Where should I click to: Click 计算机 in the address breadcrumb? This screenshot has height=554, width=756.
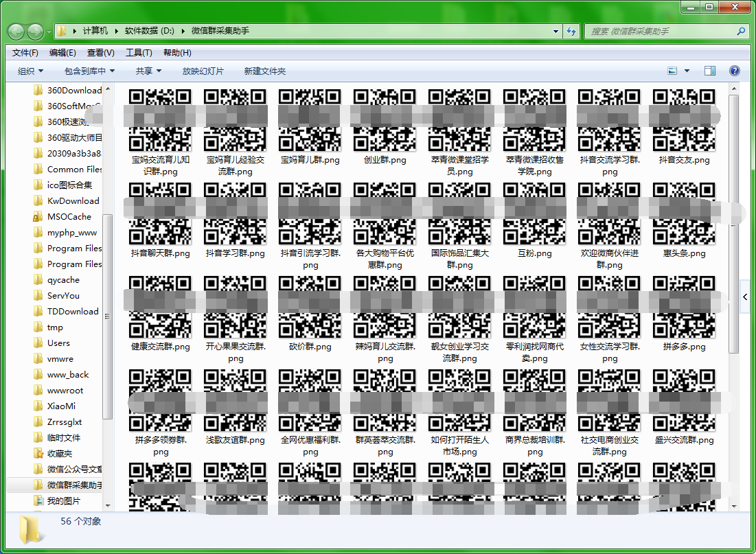95,31
